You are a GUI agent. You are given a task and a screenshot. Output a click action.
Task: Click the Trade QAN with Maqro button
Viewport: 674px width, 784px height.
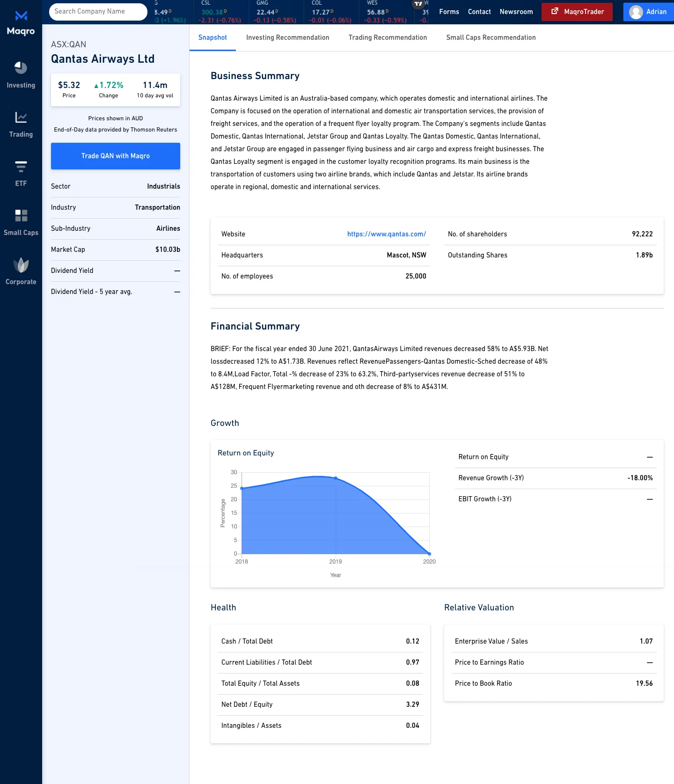coord(116,156)
